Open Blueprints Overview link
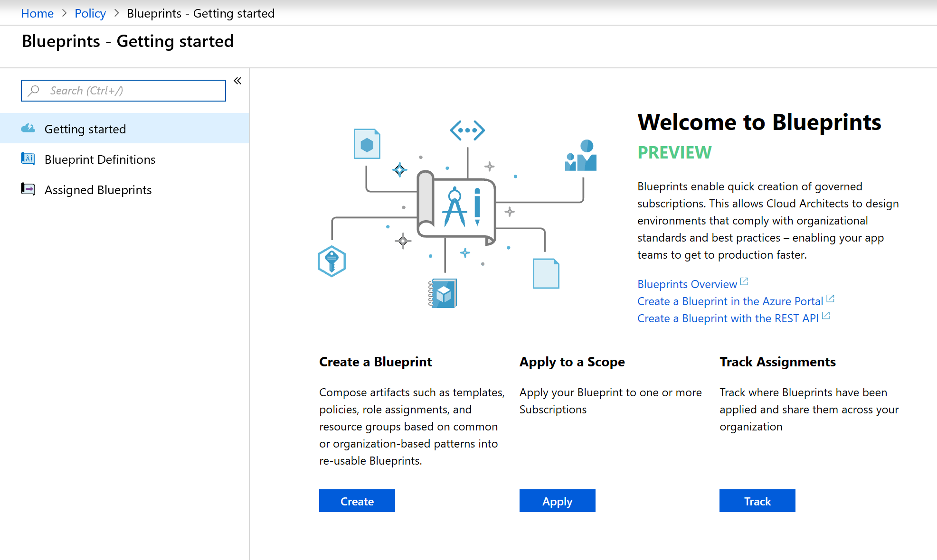The height and width of the screenshot is (560, 937). click(x=687, y=284)
